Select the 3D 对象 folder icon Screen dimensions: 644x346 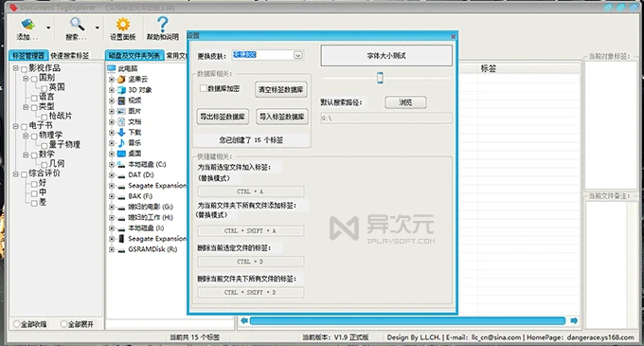point(121,90)
